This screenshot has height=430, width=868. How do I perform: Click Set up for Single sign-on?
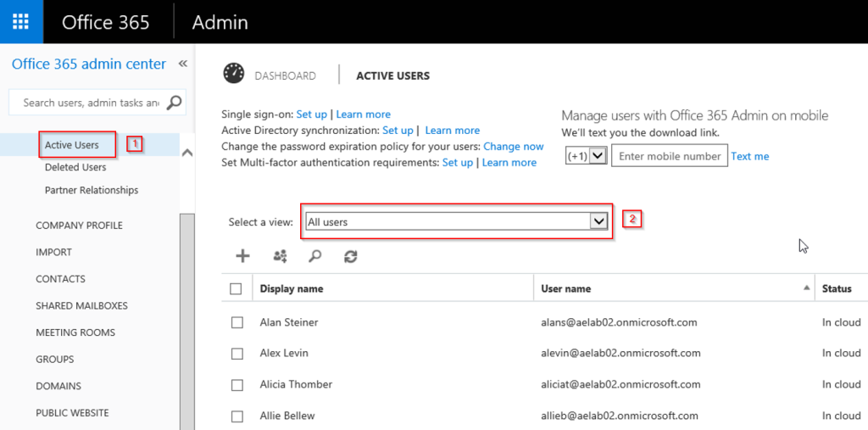point(312,114)
